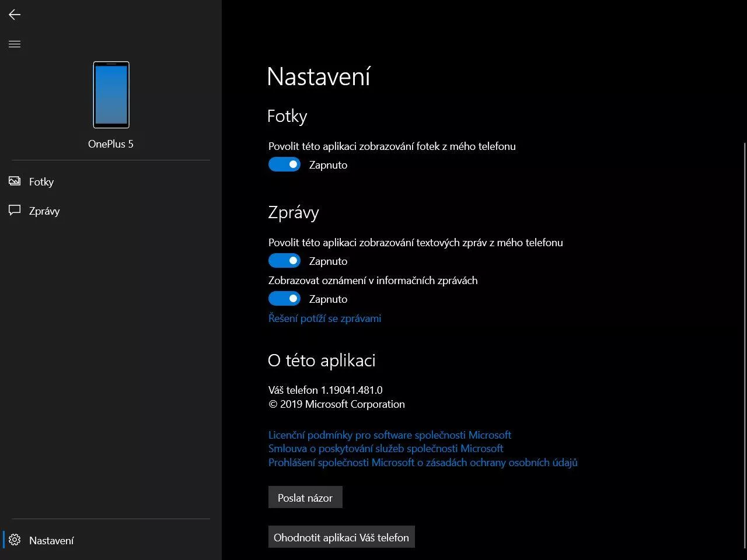Click the Nastavení gear icon
747x560 pixels.
pos(15,540)
